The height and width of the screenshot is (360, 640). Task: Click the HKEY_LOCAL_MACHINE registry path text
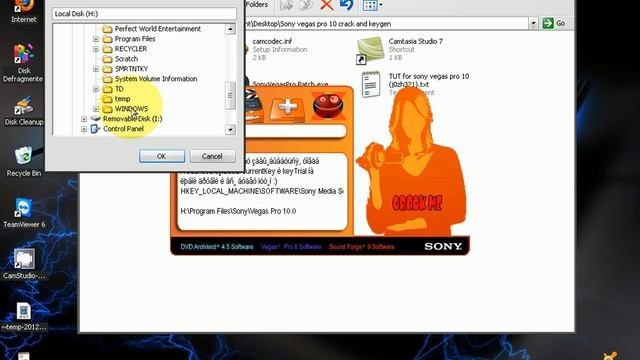[262, 191]
